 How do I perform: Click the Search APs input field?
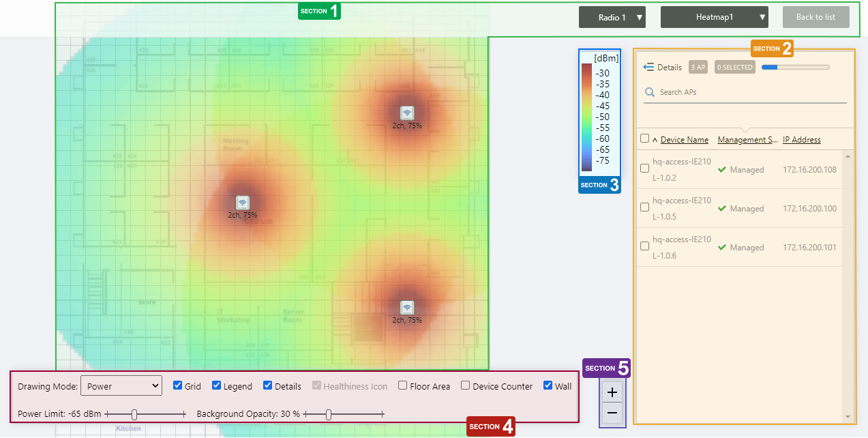point(750,92)
